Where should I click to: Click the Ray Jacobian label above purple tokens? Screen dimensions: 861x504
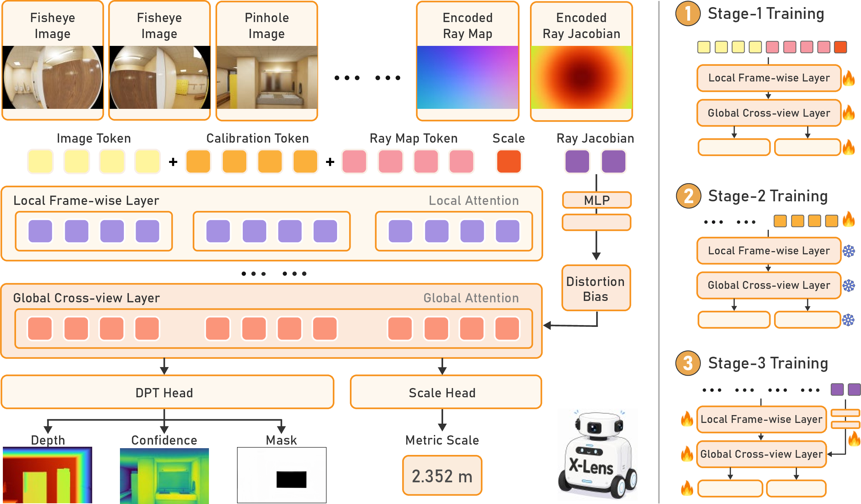[x=595, y=138]
